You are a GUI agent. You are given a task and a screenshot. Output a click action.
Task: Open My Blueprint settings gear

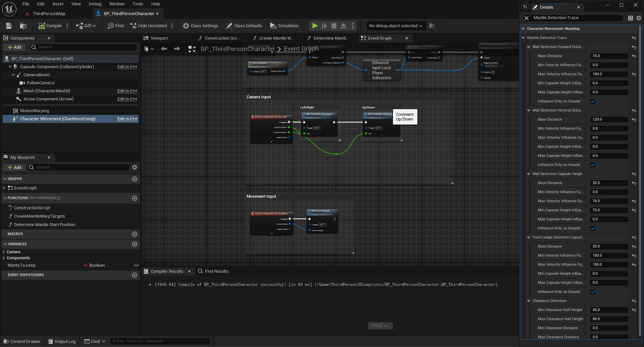tap(135, 167)
